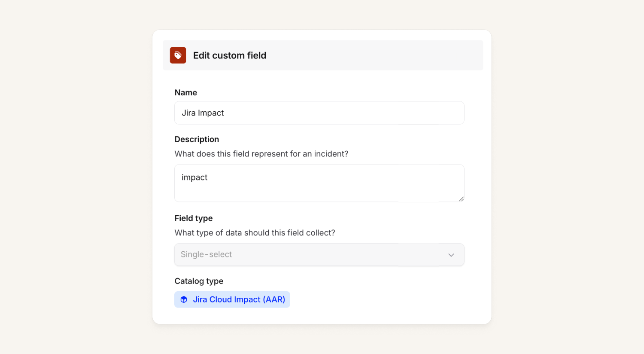Place cursor on Jira Impact text
The height and width of the screenshot is (354, 644).
tap(203, 113)
